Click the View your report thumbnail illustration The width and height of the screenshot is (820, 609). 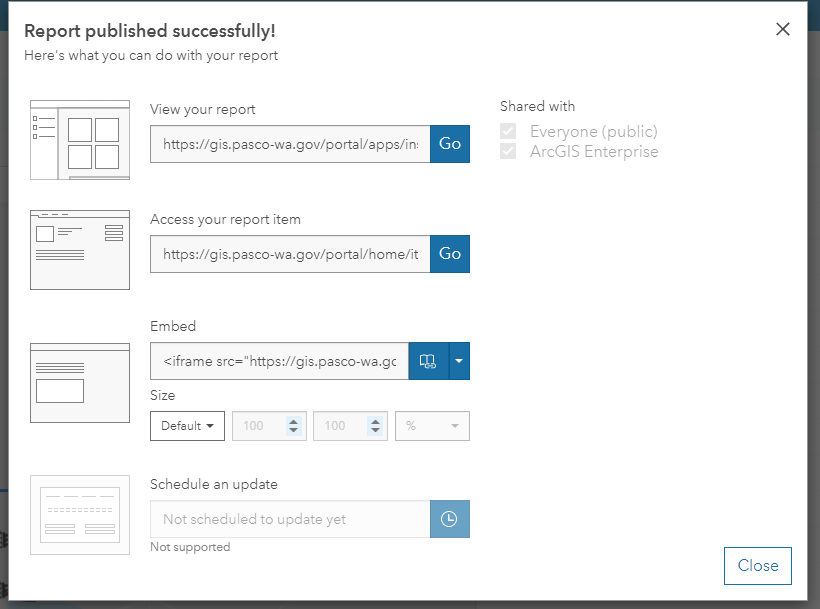(x=80, y=140)
